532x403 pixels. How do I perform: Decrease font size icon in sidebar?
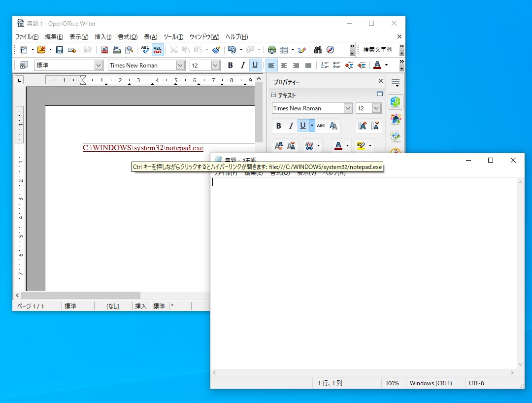coord(374,126)
